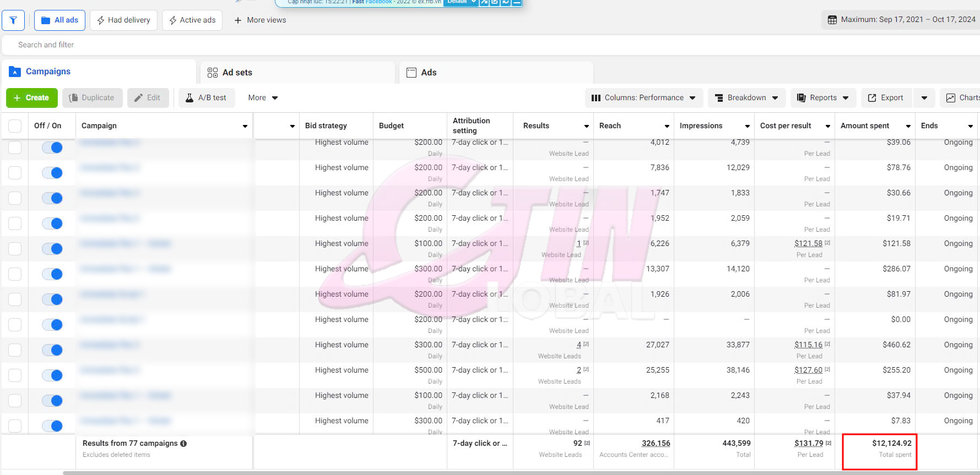The height and width of the screenshot is (475, 980).
Task: Open the Cost per result column dropdown
Action: [x=828, y=126]
